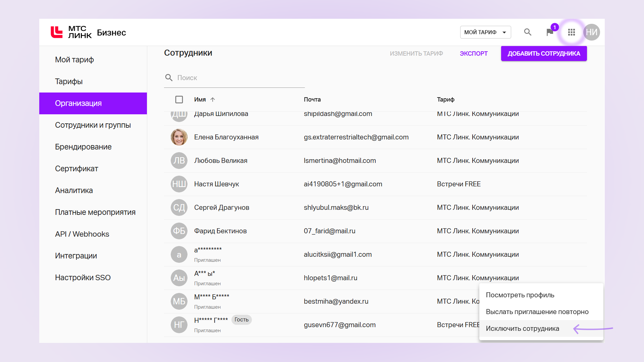Viewport: 644px width, 362px height.
Task: Click the МБ avatar icon
Action: coord(179,301)
